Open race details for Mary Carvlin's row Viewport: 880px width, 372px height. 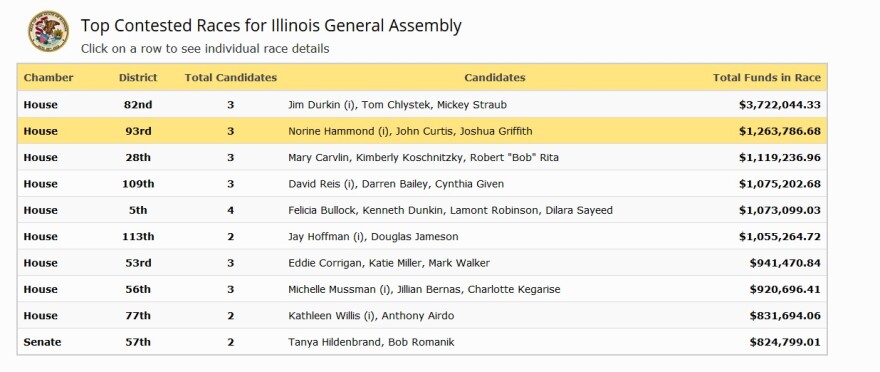pos(422,158)
